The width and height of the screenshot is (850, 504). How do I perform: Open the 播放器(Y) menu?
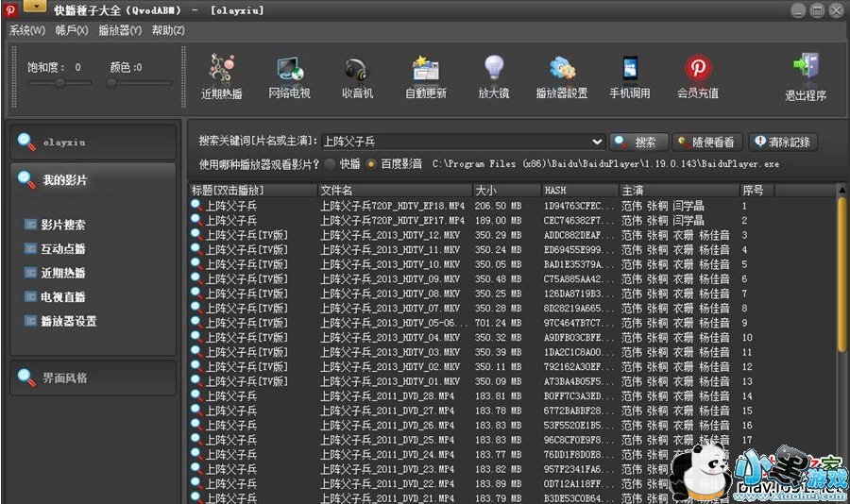(x=120, y=30)
